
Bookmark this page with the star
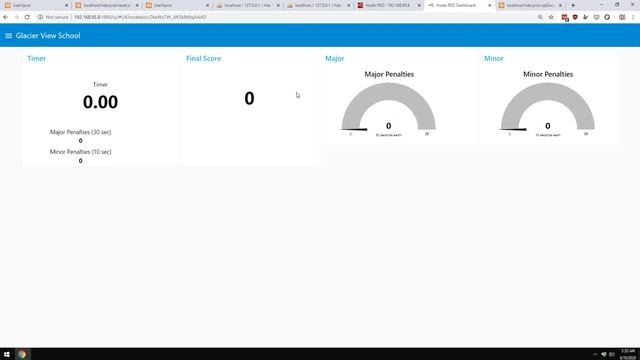[x=551, y=17]
